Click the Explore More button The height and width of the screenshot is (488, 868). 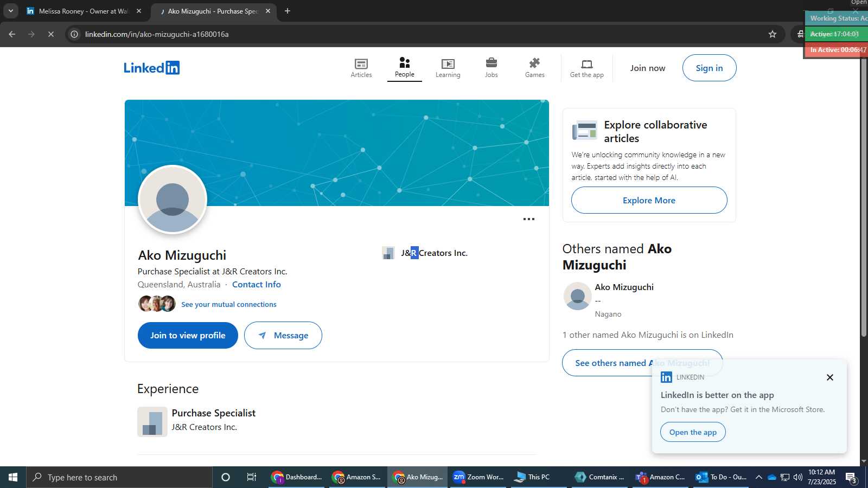pos(649,200)
